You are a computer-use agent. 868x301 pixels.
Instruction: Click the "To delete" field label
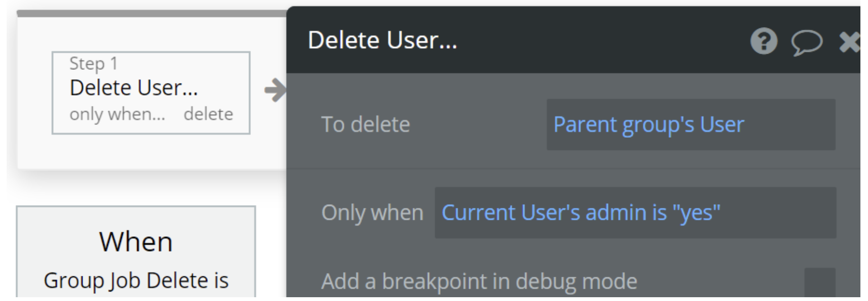(x=365, y=125)
